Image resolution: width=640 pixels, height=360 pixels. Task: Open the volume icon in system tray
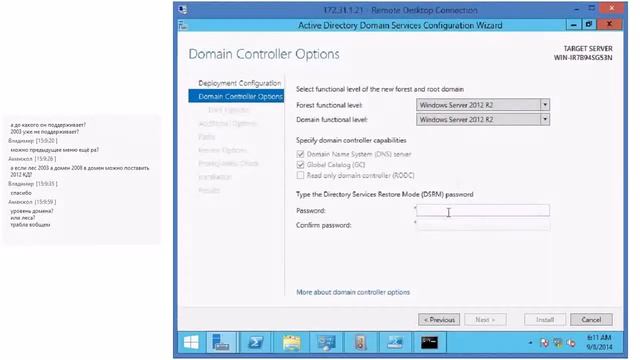pos(571,343)
